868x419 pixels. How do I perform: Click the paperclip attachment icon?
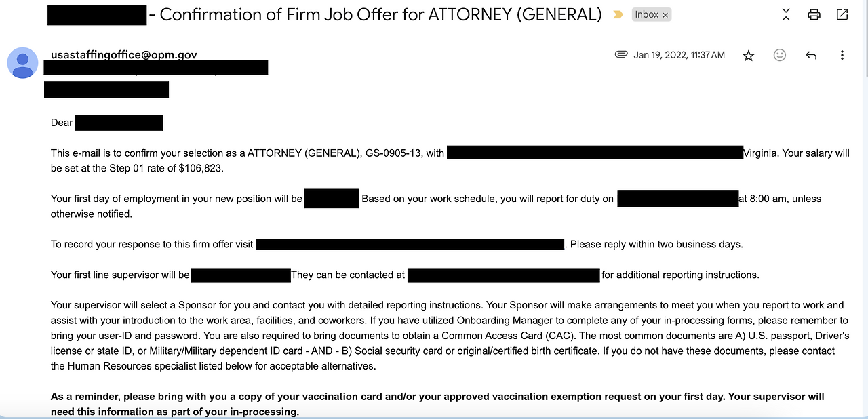coord(620,55)
